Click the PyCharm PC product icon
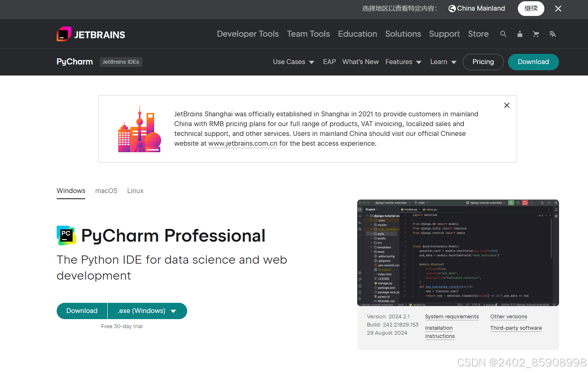Viewport: 588px width, 373px height. [x=66, y=235]
